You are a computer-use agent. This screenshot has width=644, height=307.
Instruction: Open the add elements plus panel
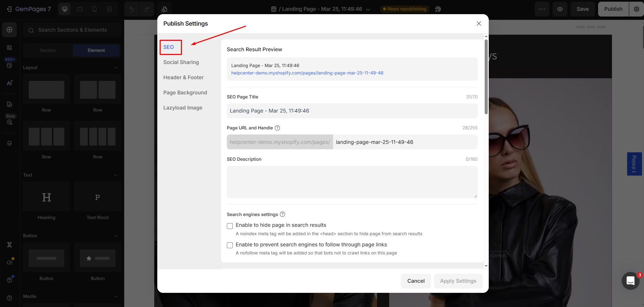(9, 30)
